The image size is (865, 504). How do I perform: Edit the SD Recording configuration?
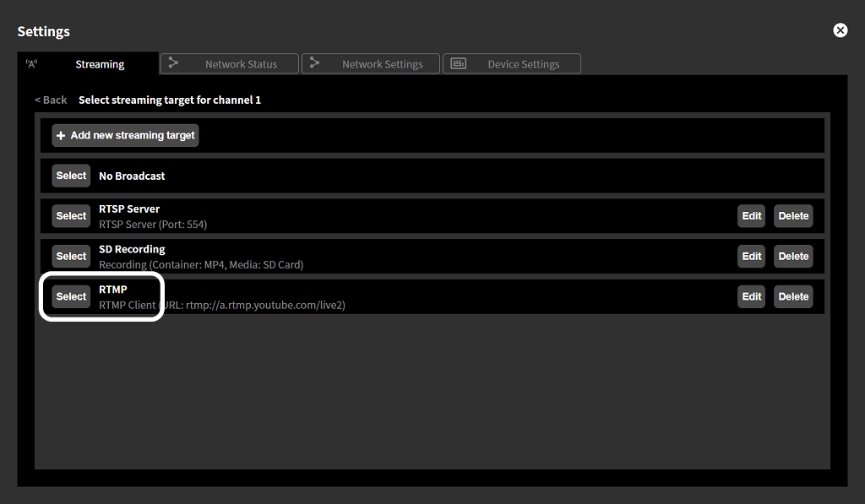click(750, 256)
